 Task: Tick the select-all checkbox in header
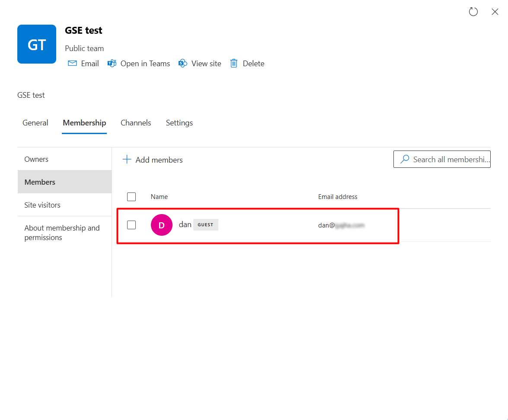point(131,197)
